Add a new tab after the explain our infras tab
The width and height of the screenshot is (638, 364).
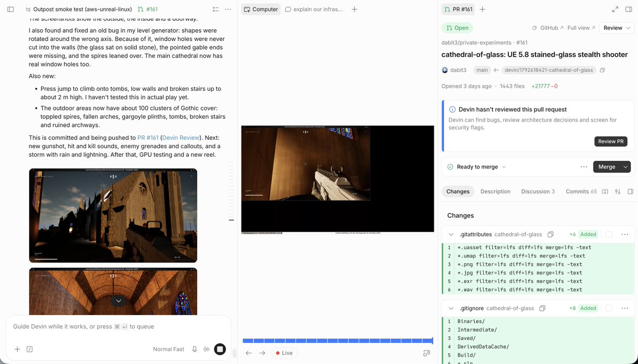pyautogui.click(x=355, y=10)
